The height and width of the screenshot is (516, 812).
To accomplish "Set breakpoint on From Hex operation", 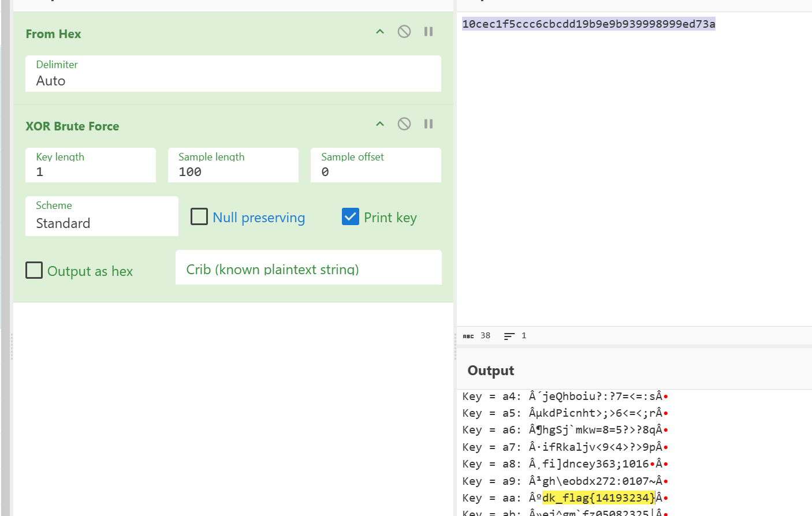I will coord(429,32).
